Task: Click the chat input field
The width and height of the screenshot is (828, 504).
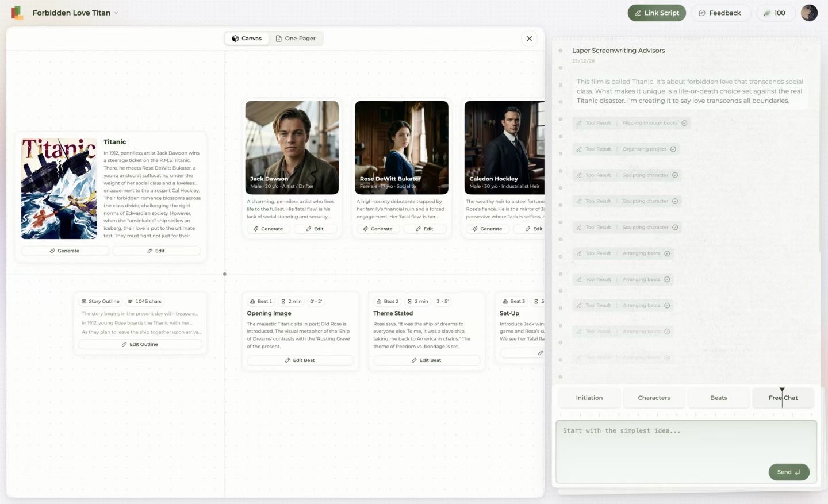Action: pyautogui.click(x=686, y=452)
